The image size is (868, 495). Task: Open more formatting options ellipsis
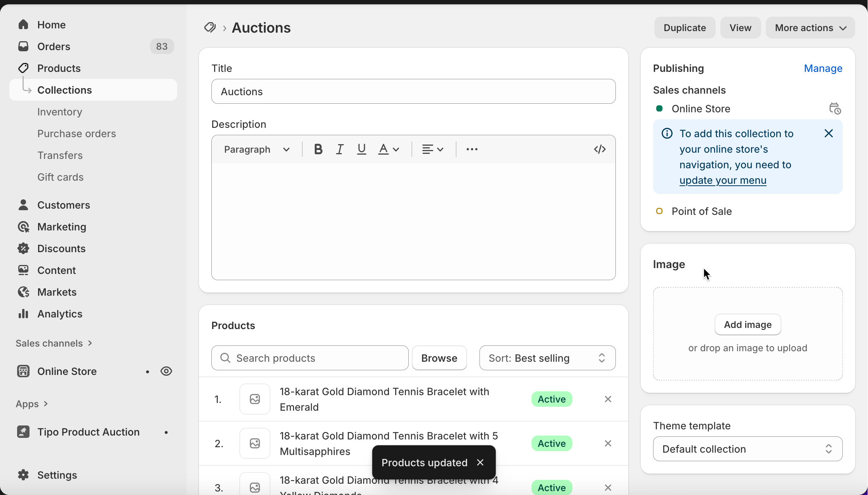coord(472,149)
